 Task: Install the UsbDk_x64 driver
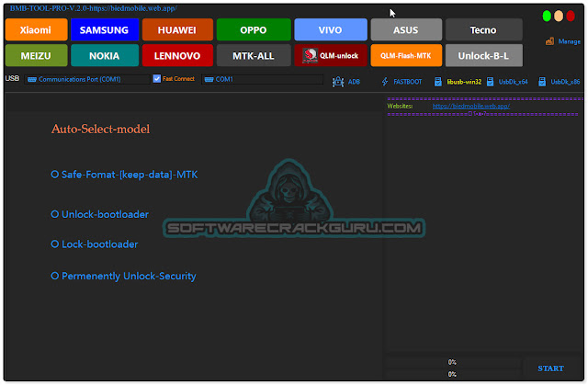[x=507, y=82]
